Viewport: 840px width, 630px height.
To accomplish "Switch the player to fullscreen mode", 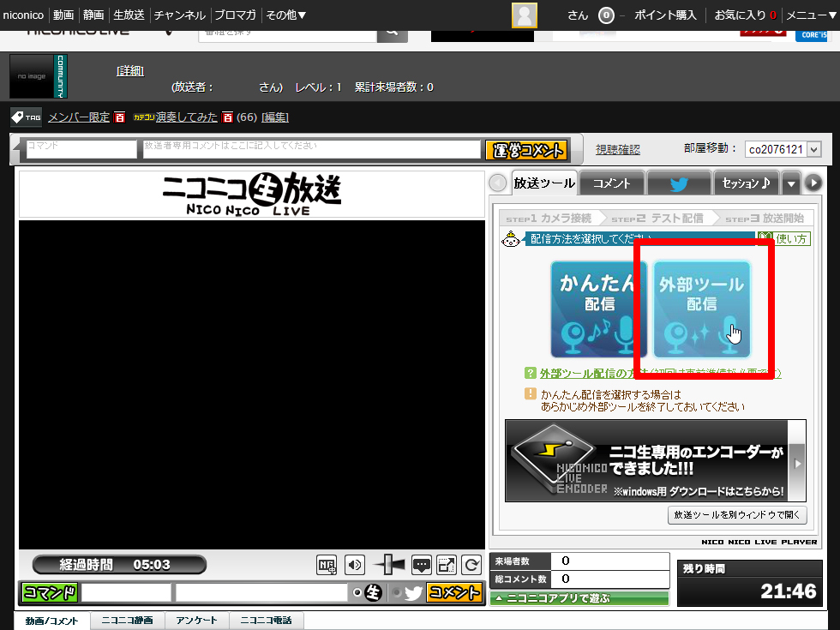I will pyautogui.click(x=447, y=565).
